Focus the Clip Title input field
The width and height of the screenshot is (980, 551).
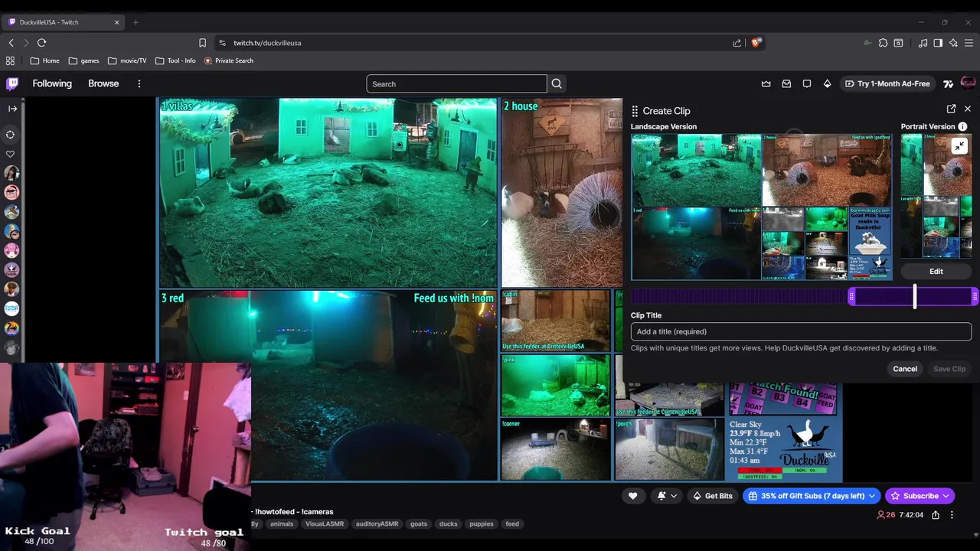[x=801, y=331]
